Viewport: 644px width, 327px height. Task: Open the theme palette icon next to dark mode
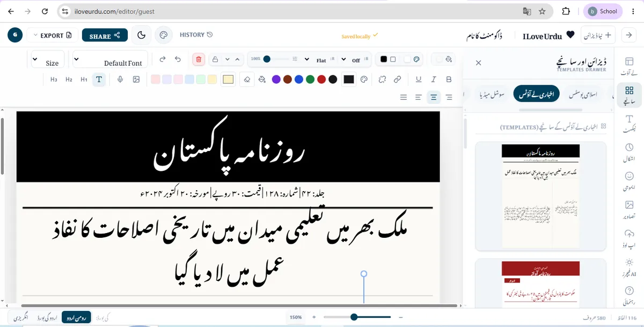pyautogui.click(x=164, y=35)
